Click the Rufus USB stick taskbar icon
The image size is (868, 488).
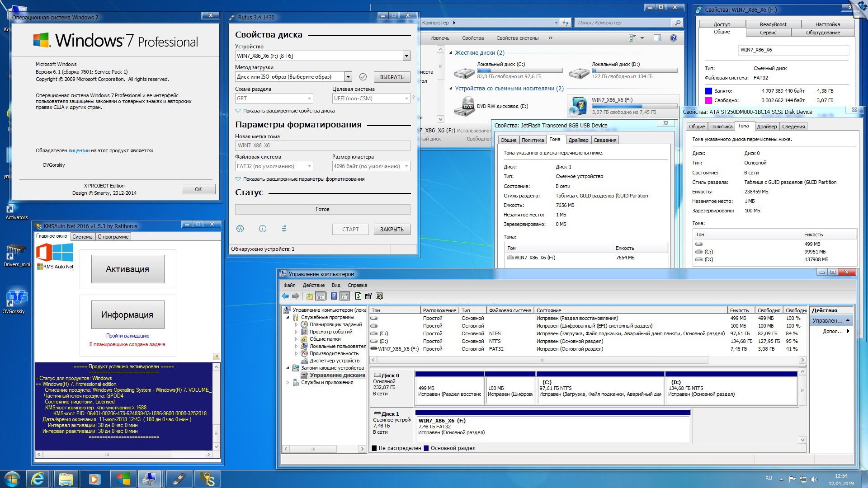coord(179,479)
